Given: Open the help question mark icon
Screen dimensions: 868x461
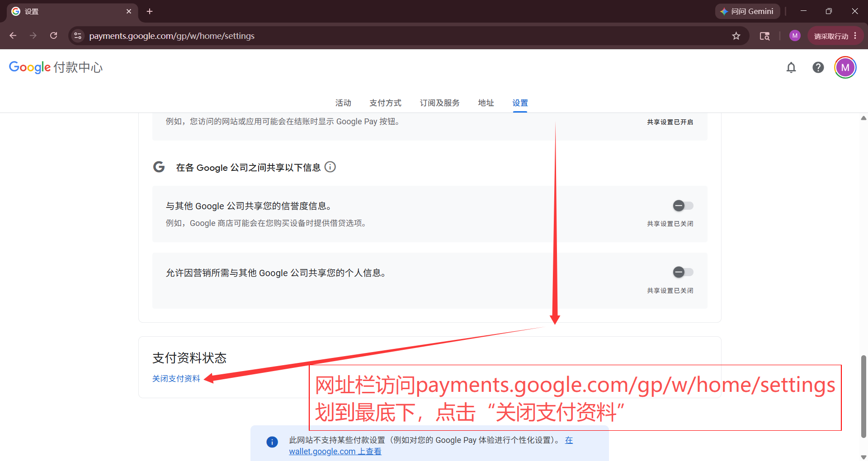Looking at the screenshot, I should coord(818,67).
